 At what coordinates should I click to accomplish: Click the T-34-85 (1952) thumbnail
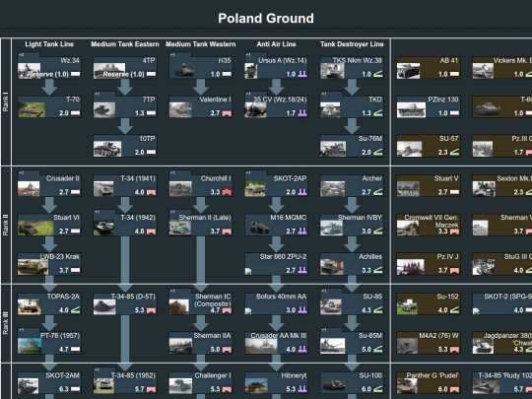click(x=104, y=386)
